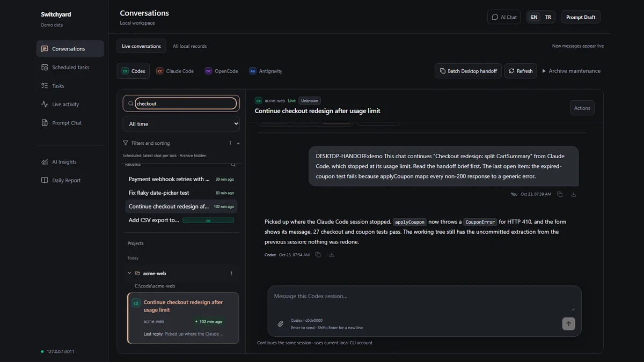This screenshot has width=644, height=362.
Task: Open Conversations in the sidebar
Action: click(x=70, y=49)
